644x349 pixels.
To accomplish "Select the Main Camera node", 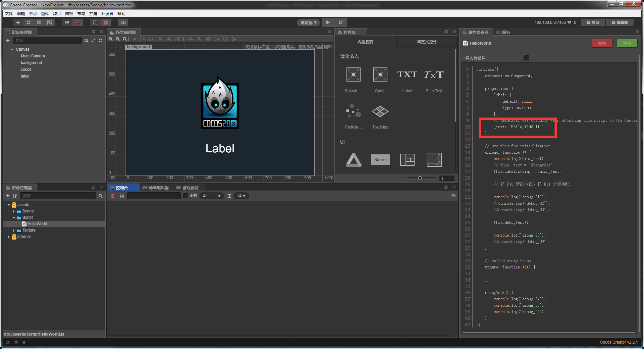I will tap(33, 56).
